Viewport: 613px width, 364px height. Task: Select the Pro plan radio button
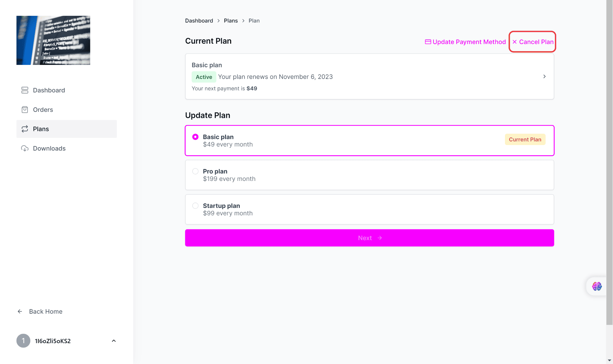[x=195, y=171]
